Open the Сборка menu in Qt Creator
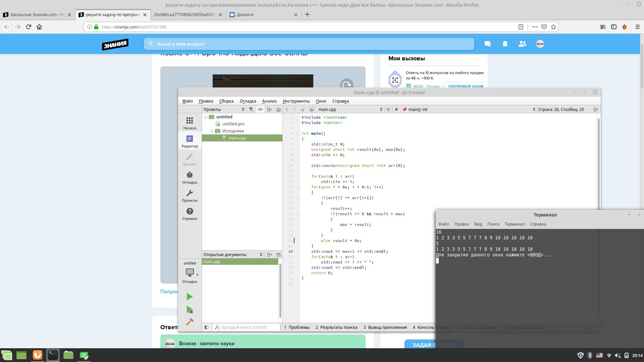Image resolution: width=644 pixels, height=362 pixels. (x=226, y=101)
